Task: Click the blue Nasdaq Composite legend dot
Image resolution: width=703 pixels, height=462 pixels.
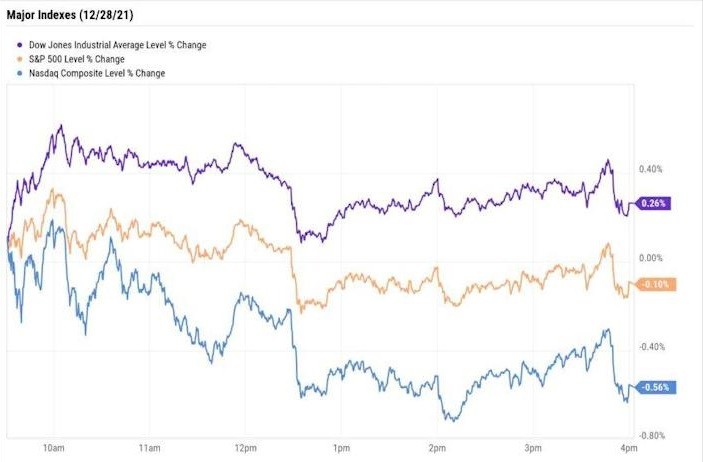Action: point(21,73)
